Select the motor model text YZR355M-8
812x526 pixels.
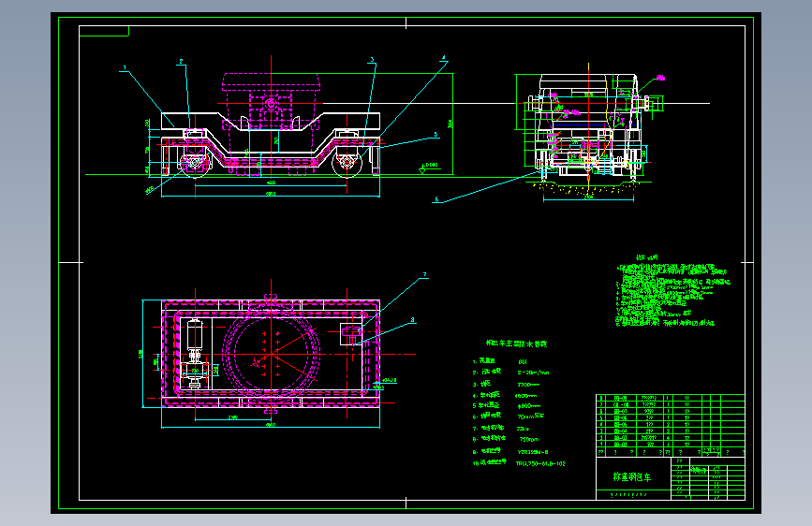pos(532,451)
